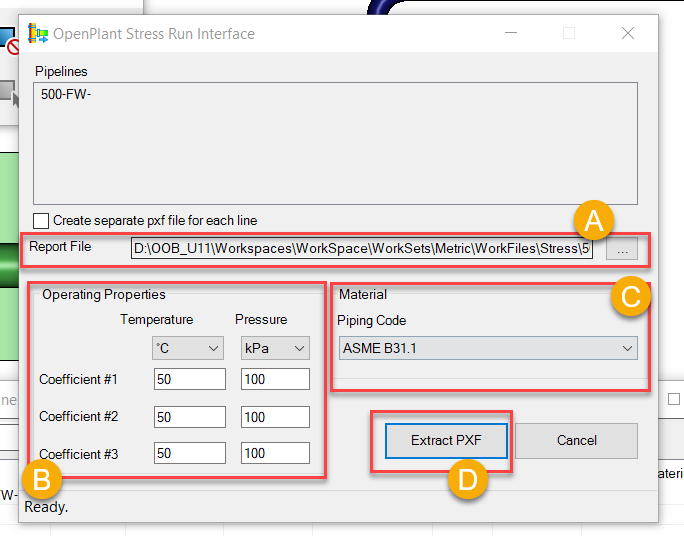Viewport: 684px width, 536px height.
Task: Expand the Piping Code dropdown ASME B31.1
Action: (x=488, y=348)
